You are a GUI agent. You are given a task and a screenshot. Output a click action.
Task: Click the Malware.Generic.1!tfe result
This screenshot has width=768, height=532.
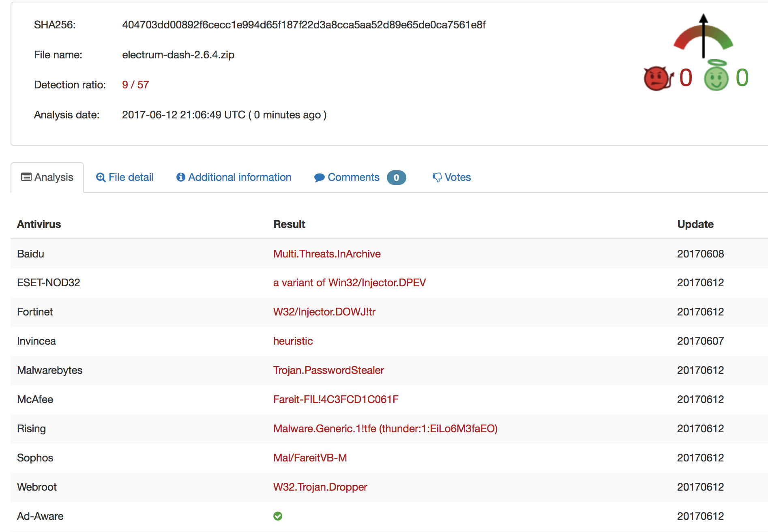[x=385, y=429]
